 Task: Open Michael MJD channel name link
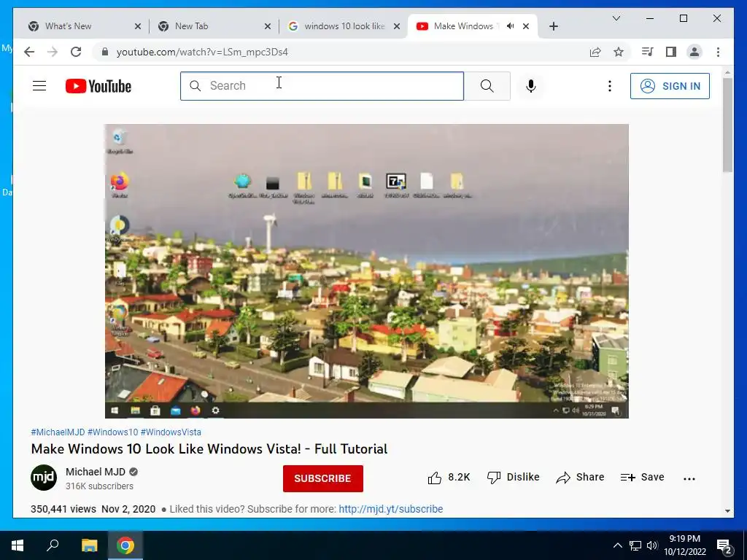[96, 472]
